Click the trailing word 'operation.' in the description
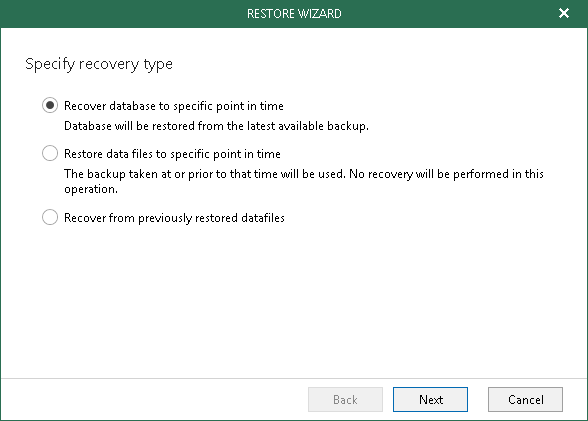 91,189
